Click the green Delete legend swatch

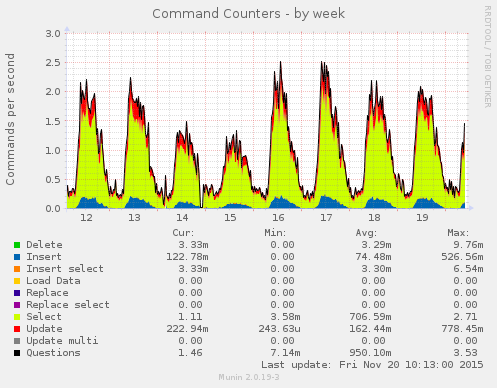[17, 245]
